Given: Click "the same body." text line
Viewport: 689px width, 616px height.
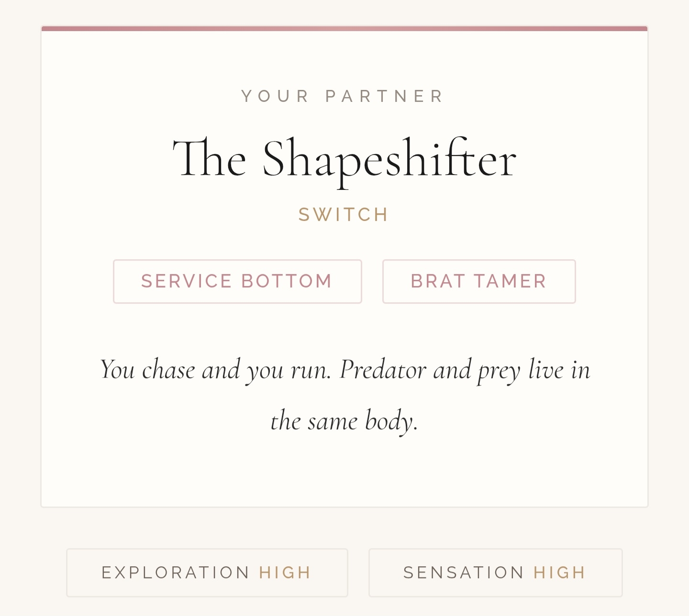Looking at the screenshot, I should (x=344, y=421).
